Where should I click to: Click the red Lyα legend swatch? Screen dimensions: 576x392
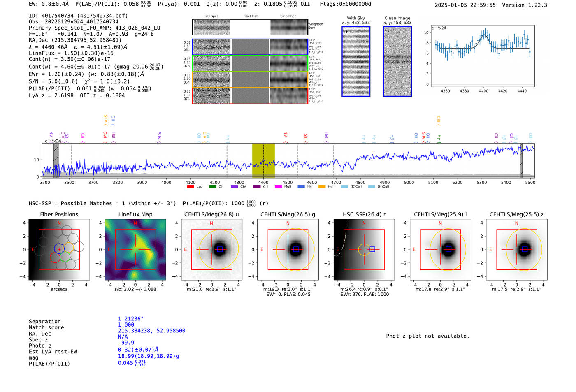[x=190, y=187]
